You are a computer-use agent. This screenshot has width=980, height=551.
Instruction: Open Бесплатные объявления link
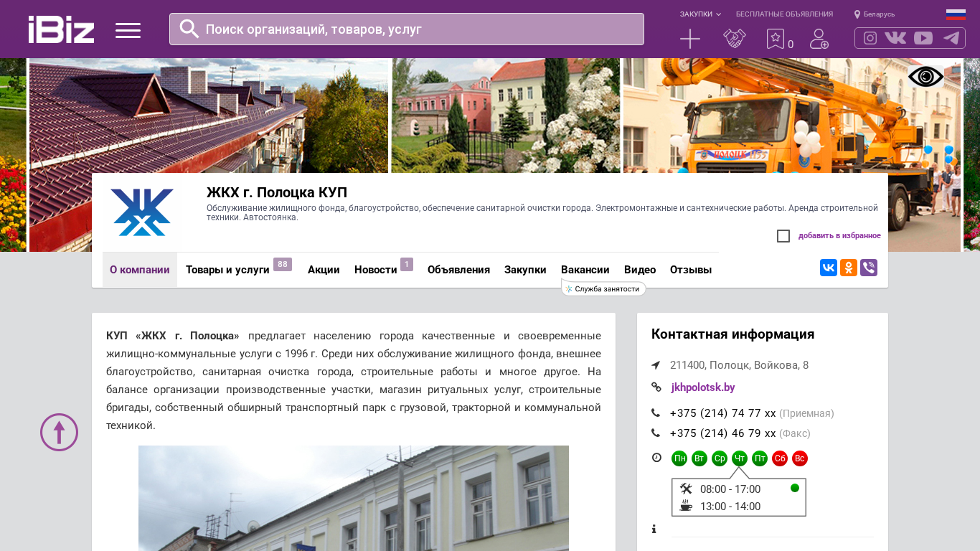pyautogui.click(x=784, y=14)
